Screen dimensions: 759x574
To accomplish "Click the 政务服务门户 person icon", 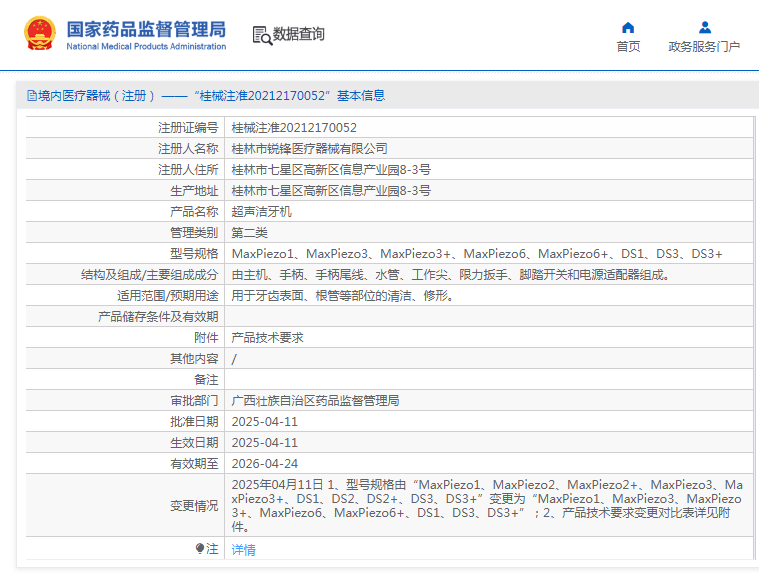I will [704, 27].
